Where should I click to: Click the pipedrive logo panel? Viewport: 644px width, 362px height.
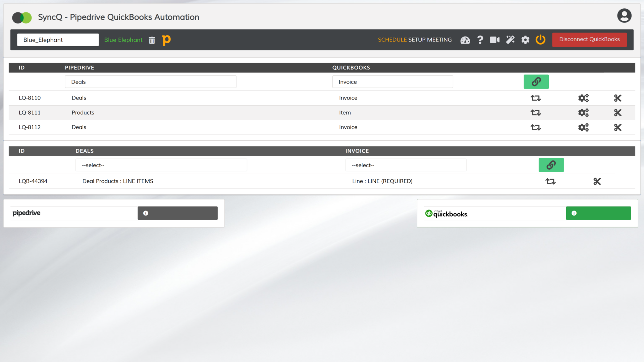[x=26, y=213]
